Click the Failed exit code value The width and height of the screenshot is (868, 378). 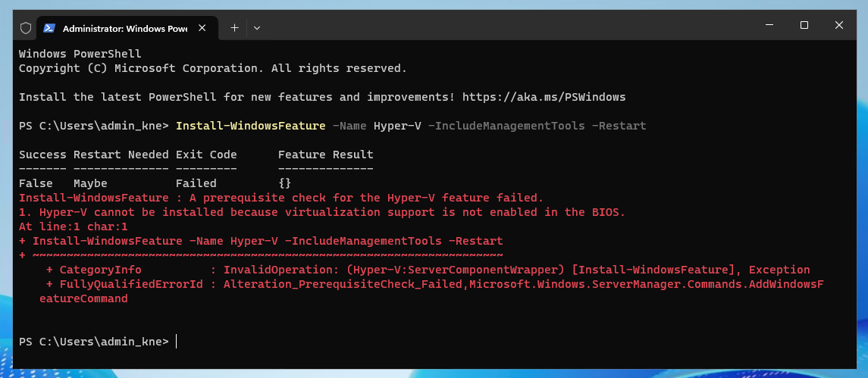point(196,183)
